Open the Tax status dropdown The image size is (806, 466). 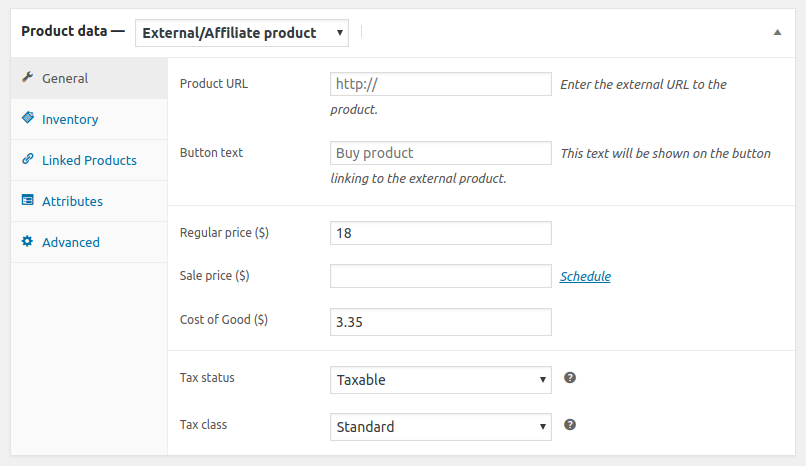[441, 380]
